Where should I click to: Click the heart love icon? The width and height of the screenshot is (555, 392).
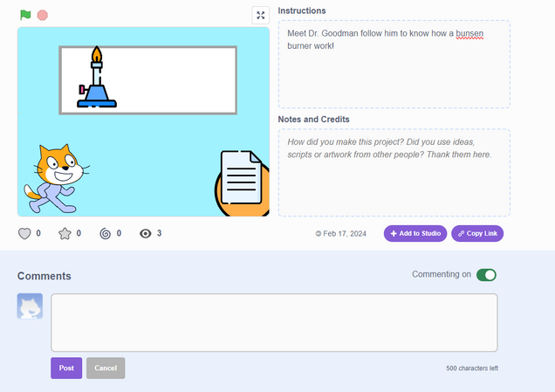click(x=24, y=234)
